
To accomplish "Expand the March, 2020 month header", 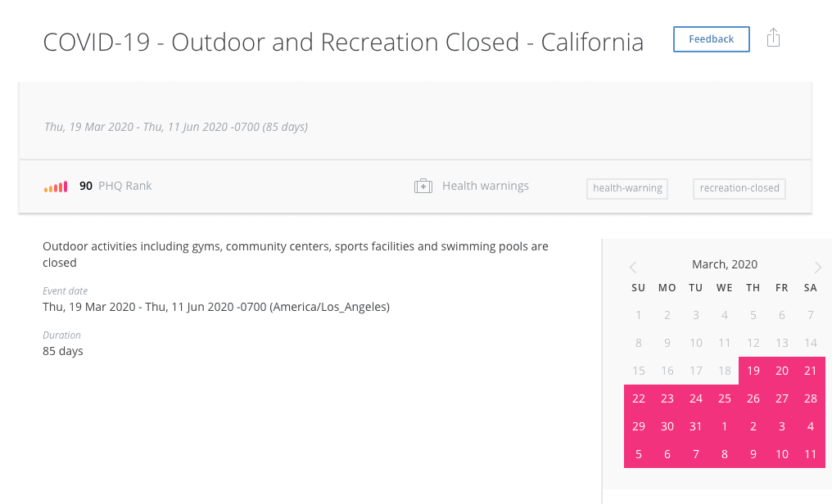I will (x=725, y=263).
